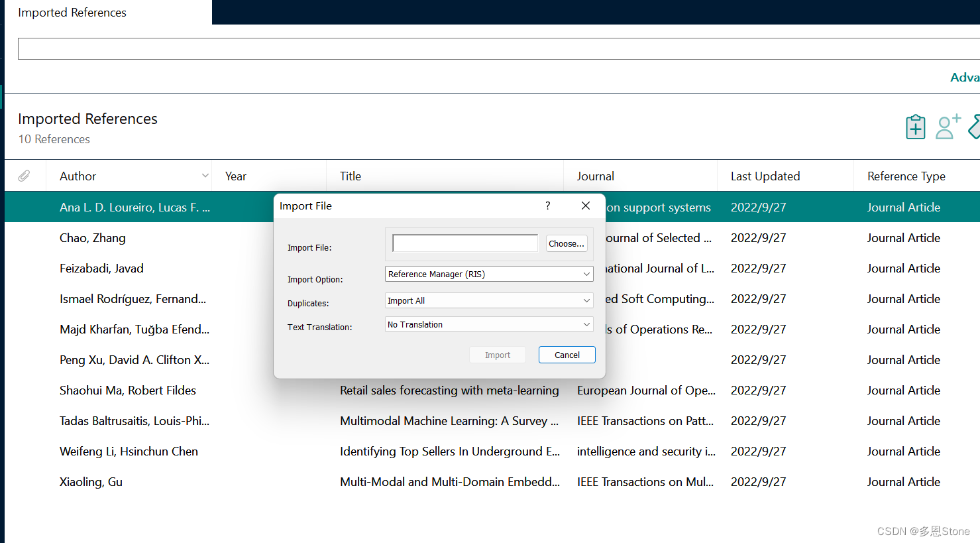Click Journal Article type in Xiaoling, Gu row
Viewport: 980px width, 543px height.
(904, 482)
